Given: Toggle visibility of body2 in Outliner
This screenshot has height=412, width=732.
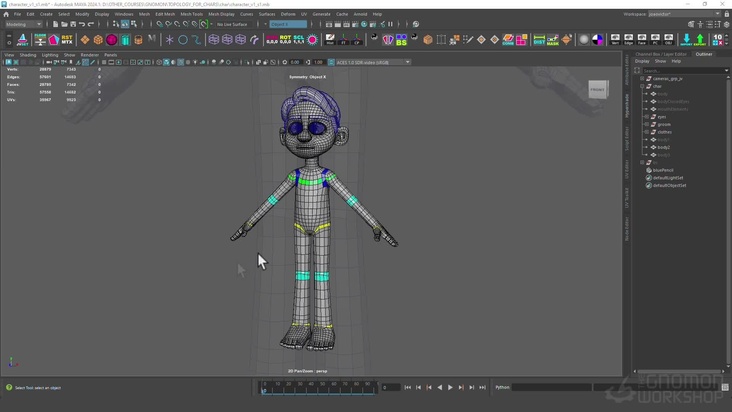Looking at the screenshot, I should pyautogui.click(x=654, y=147).
